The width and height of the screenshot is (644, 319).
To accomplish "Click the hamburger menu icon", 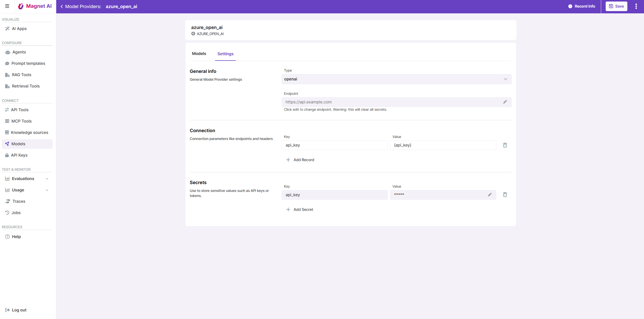I will [7, 6].
